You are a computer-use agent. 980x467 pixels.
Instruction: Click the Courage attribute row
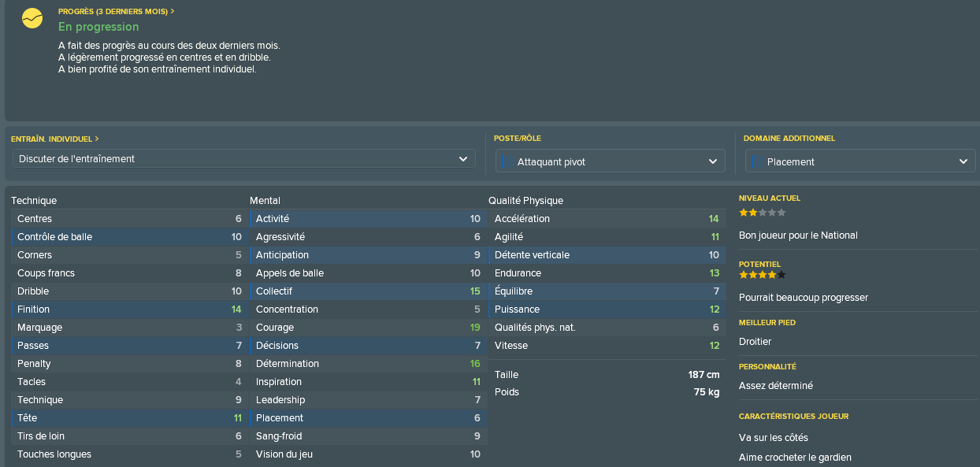click(x=368, y=328)
